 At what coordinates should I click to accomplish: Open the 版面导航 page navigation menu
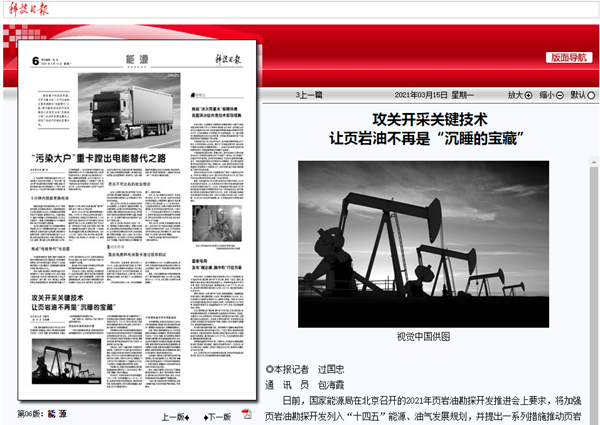click(570, 57)
